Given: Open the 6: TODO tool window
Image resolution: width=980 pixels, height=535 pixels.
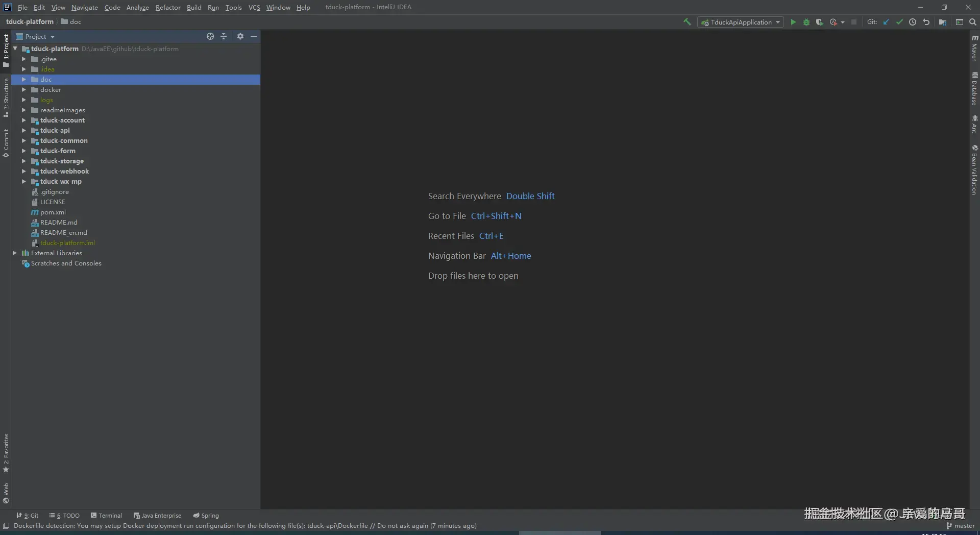Looking at the screenshot, I should 64,516.
